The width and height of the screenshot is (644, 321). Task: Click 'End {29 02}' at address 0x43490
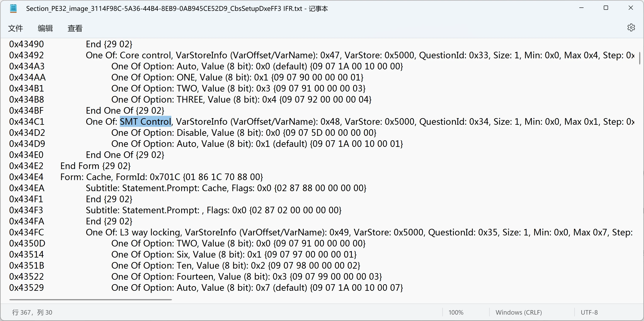pyautogui.click(x=109, y=44)
